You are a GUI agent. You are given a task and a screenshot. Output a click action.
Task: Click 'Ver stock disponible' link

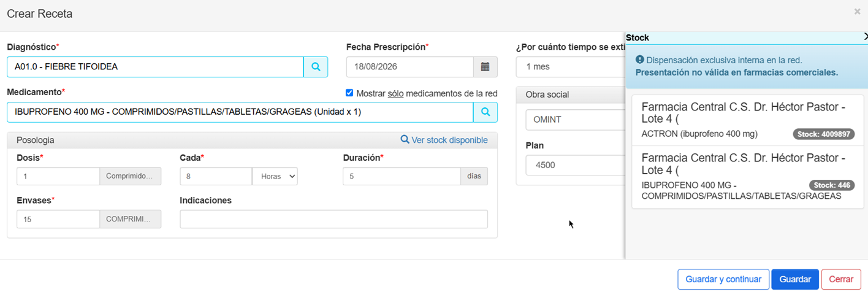pyautogui.click(x=444, y=140)
